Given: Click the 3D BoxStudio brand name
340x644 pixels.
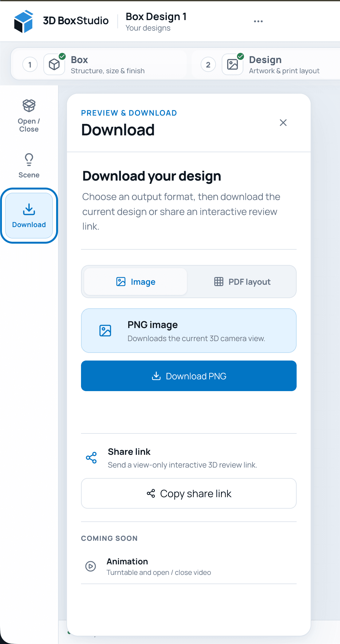Looking at the screenshot, I should (x=76, y=21).
